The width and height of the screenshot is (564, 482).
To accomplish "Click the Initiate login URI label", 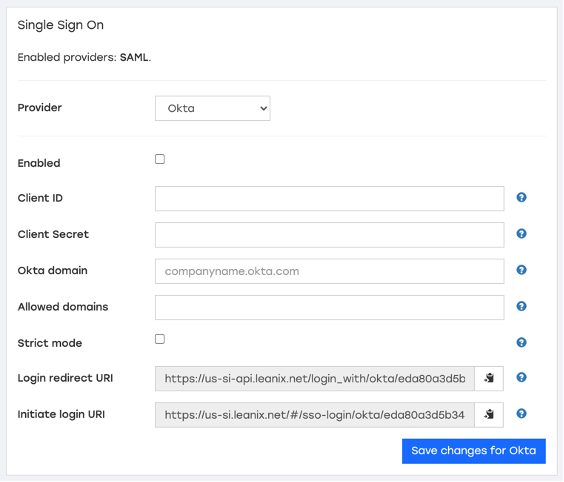I will [61, 414].
